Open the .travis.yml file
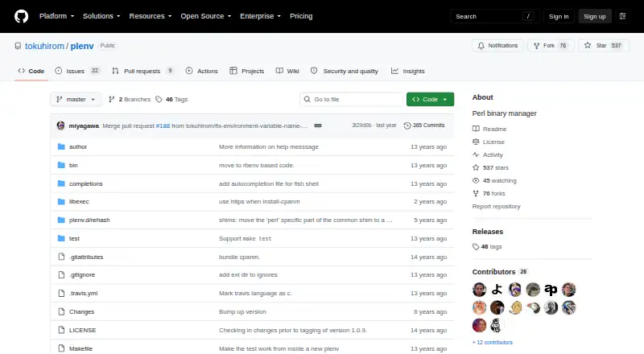 click(x=84, y=293)
